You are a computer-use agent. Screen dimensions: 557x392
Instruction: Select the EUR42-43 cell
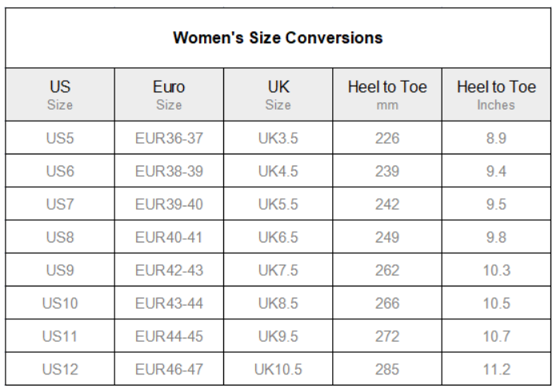tap(169, 270)
